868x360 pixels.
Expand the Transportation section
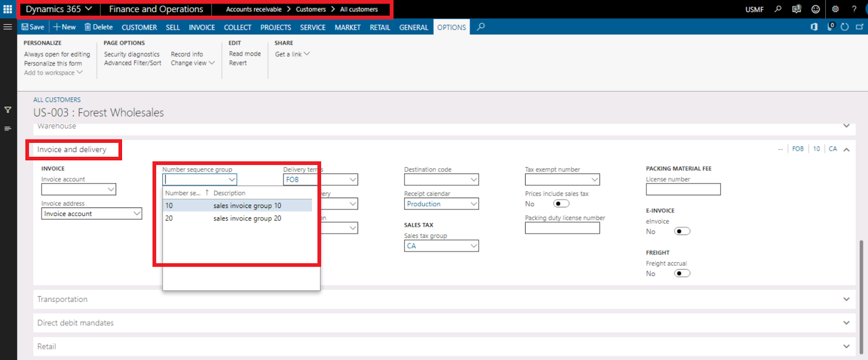pos(846,299)
